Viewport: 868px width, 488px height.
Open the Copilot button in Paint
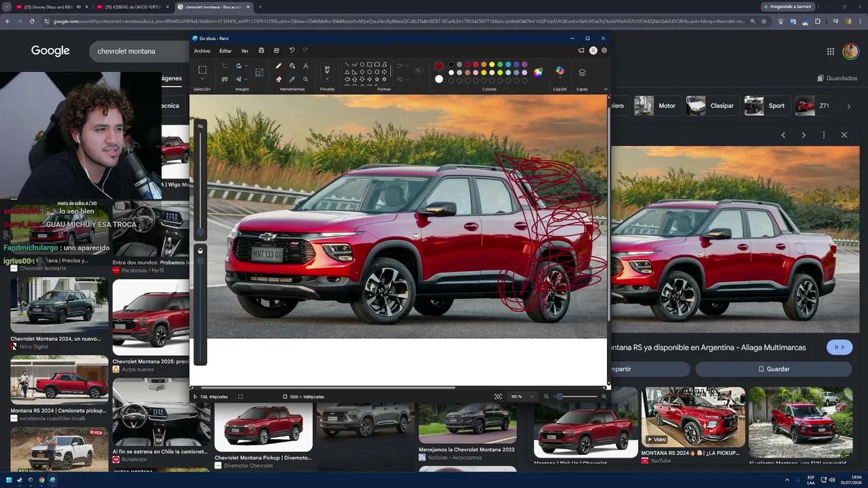click(560, 71)
